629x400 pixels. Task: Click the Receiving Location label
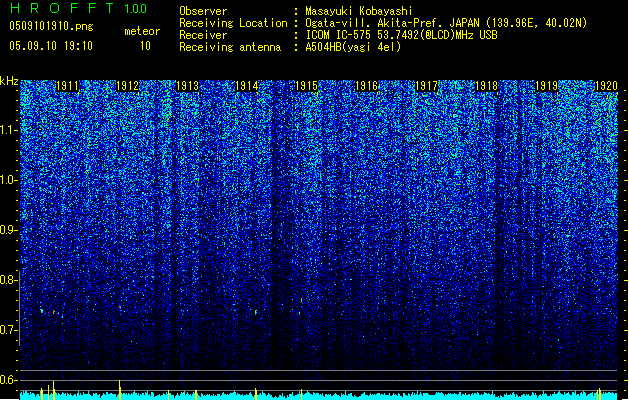[x=233, y=23]
